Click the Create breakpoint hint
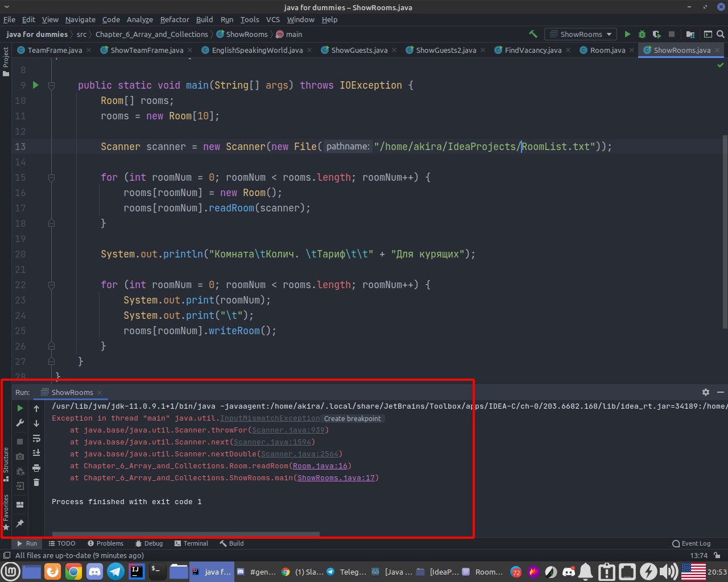Viewport: 728px width, 582px height. (x=353, y=418)
